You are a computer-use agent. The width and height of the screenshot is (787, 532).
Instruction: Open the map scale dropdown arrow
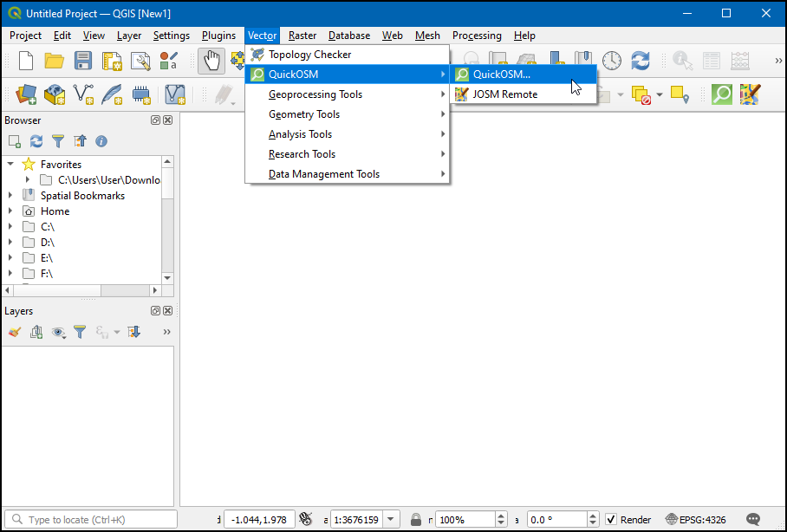392,520
